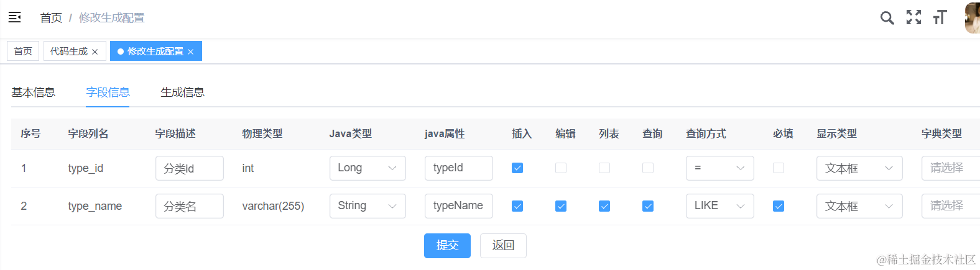Toggle fullscreen mode icon
Image resolution: width=980 pixels, height=270 pixels.
pyautogui.click(x=913, y=17)
